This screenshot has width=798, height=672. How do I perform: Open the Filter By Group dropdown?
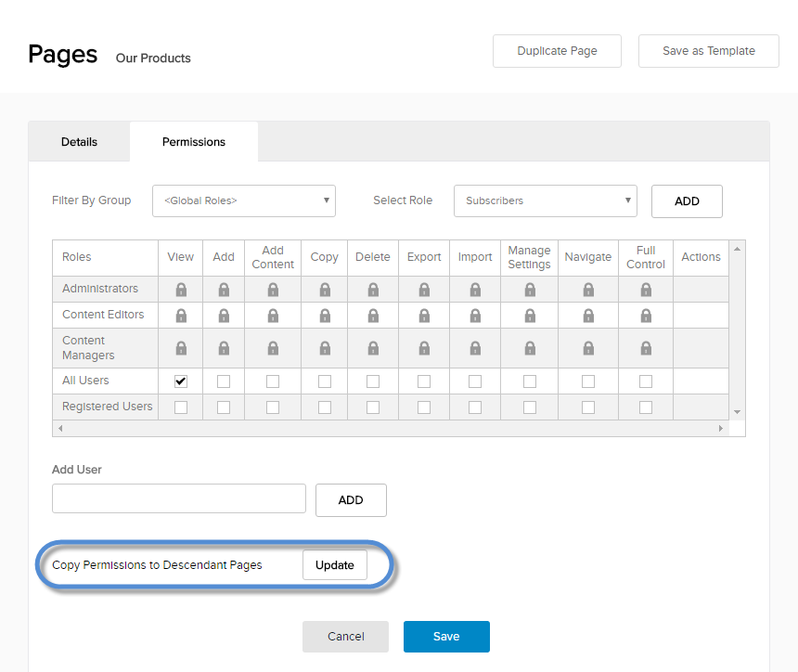[x=244, y=200]
